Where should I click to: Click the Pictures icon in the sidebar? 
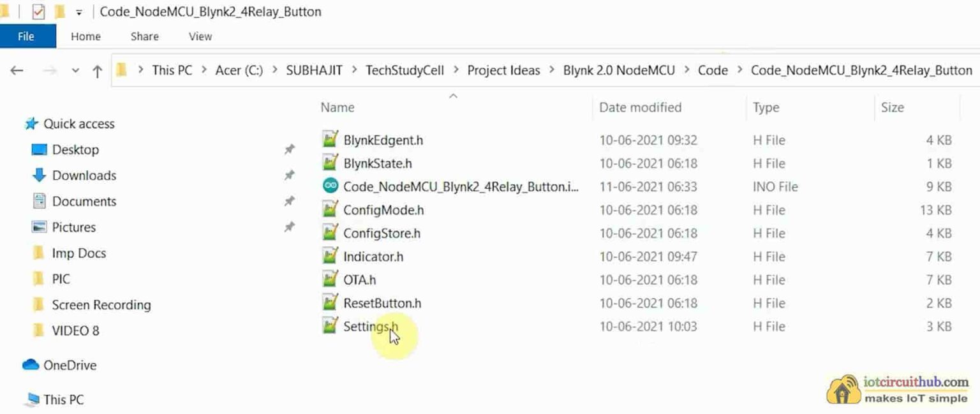(39, 227)
